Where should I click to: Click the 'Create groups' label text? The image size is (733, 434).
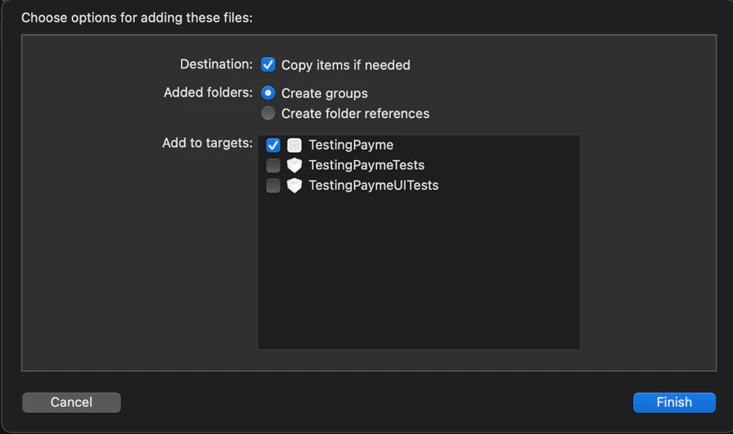[324, 93]
